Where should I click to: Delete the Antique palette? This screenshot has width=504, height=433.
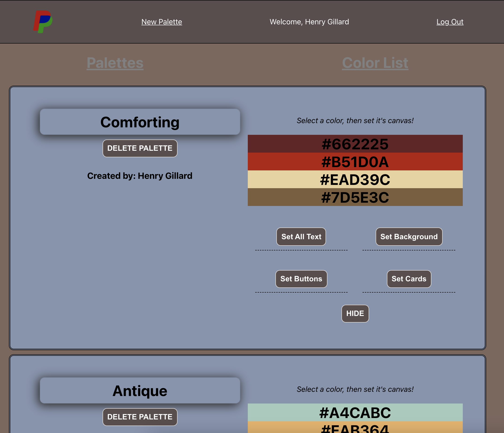[140, 416]
